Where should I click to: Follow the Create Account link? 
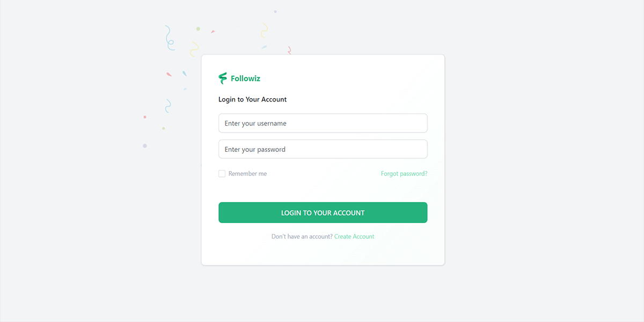[x=354, y=236]
